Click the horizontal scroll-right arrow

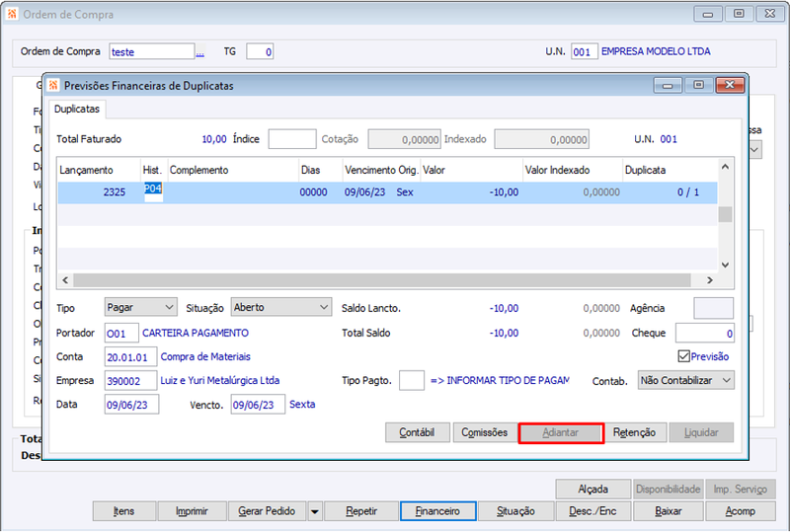click(x=710, y=280)
